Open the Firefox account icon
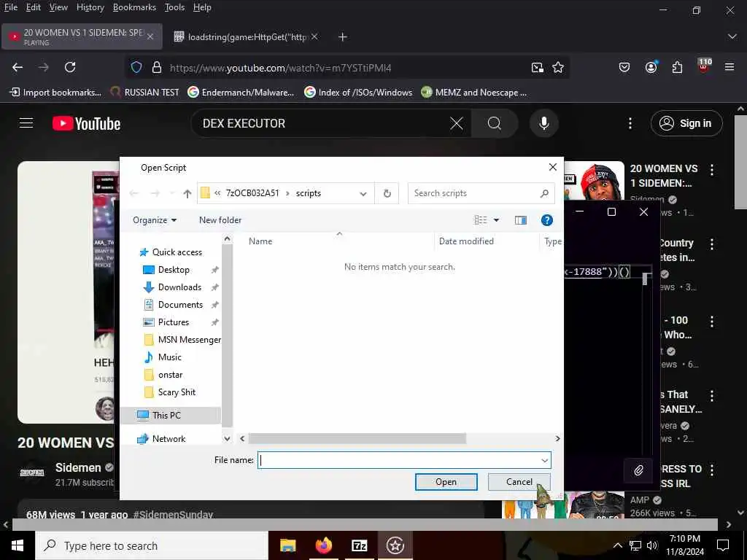The height and width of the screenshot is (560, 747). point(651,67)
